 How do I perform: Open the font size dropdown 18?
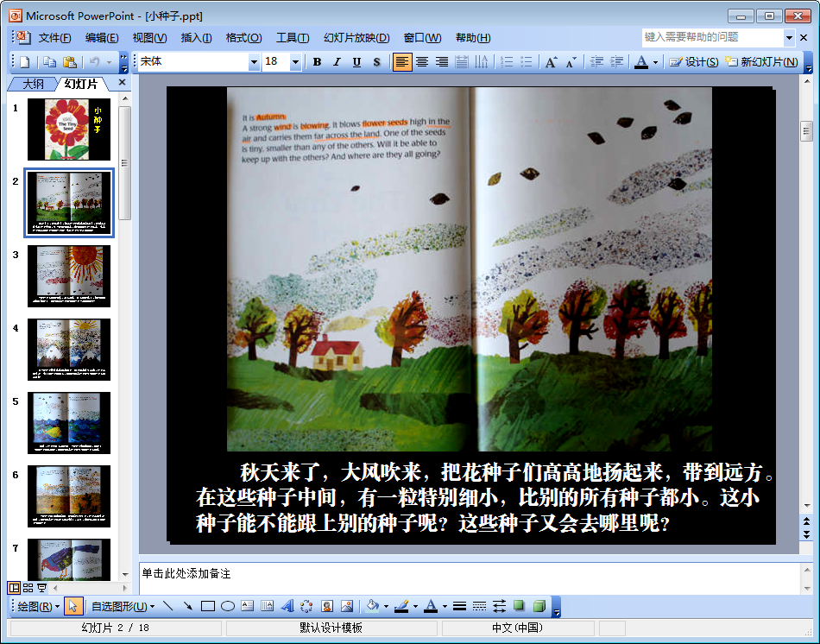(295, 62)
